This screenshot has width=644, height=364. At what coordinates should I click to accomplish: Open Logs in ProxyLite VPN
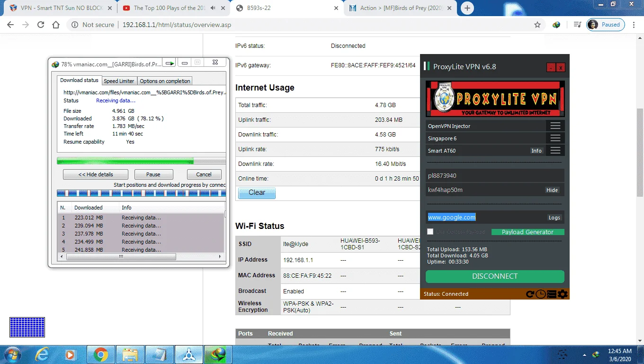[555, 218]
